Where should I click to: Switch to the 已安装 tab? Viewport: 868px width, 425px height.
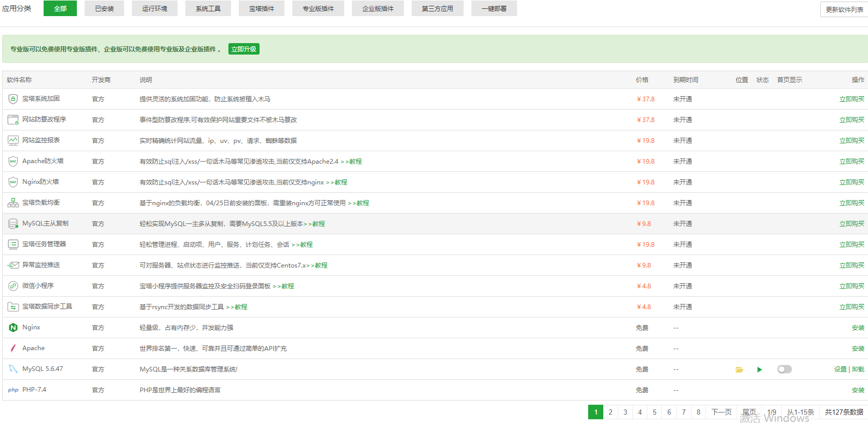pos(104,8)
